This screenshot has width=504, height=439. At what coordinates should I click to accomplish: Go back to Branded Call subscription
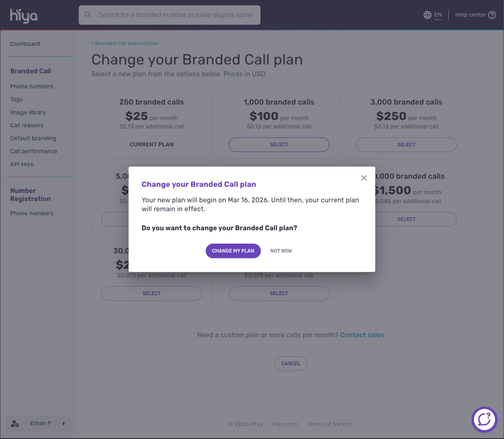126,43
